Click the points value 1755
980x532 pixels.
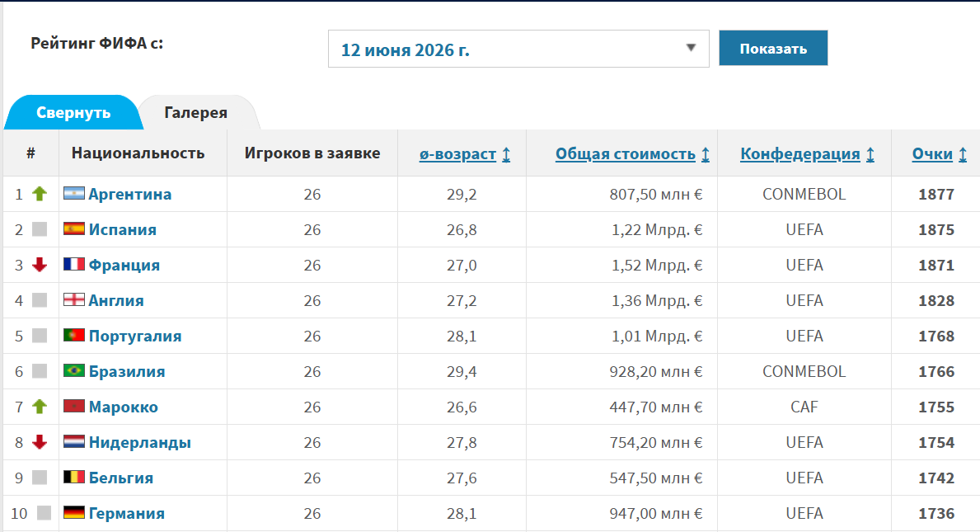click(x=936, y=407)
